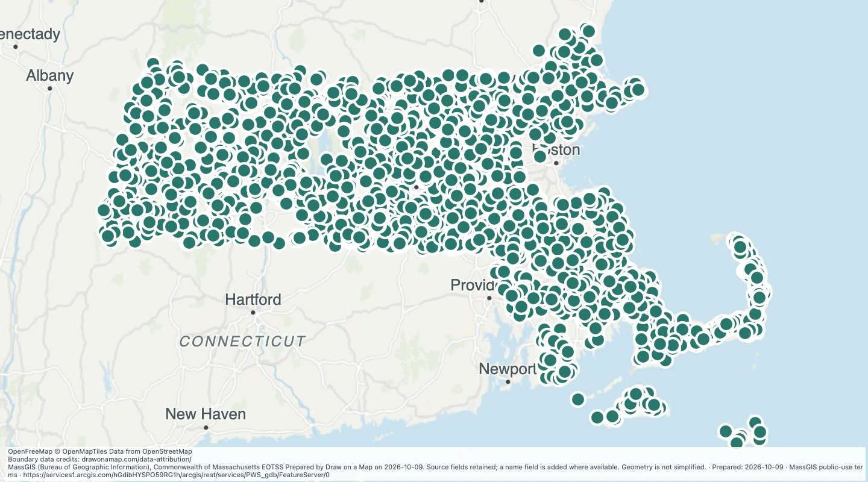Click the Hartford city label

253,299
